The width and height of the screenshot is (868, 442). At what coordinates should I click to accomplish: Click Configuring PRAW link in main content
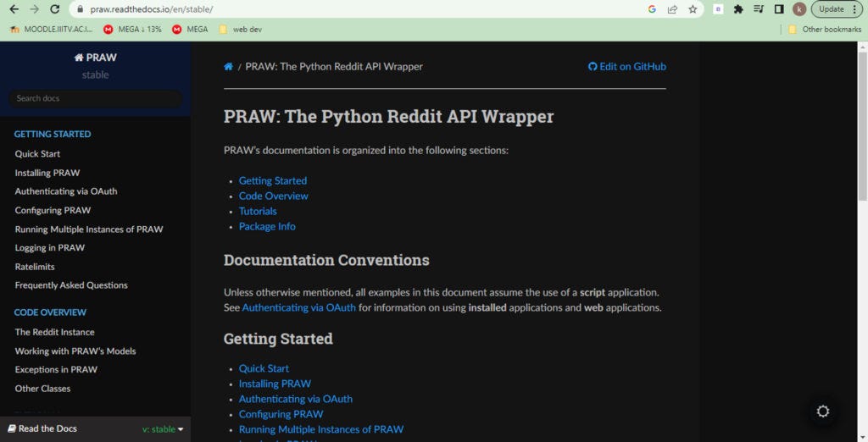click(x=281, y=414)
